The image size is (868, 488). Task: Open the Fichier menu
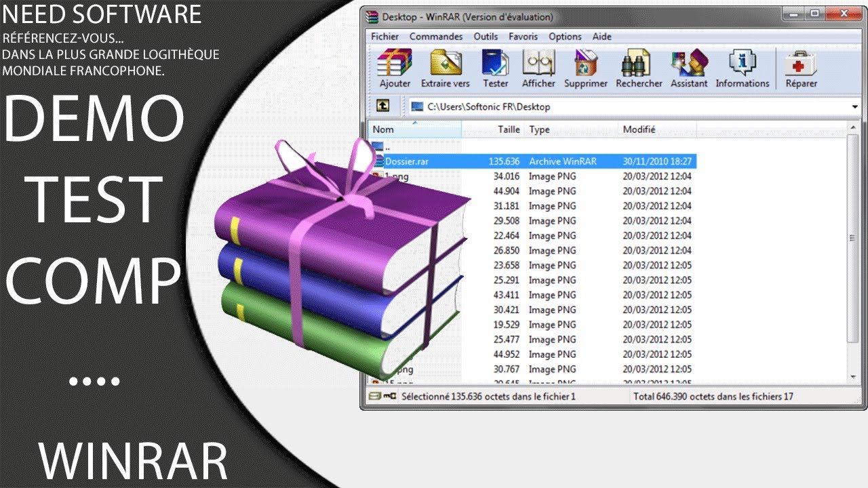coord(384,37)
